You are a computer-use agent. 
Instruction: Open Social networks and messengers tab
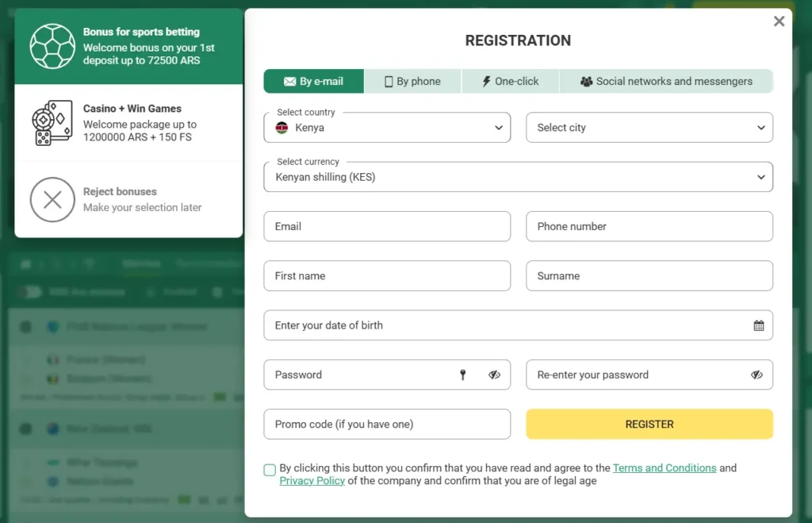click(666, 82)
